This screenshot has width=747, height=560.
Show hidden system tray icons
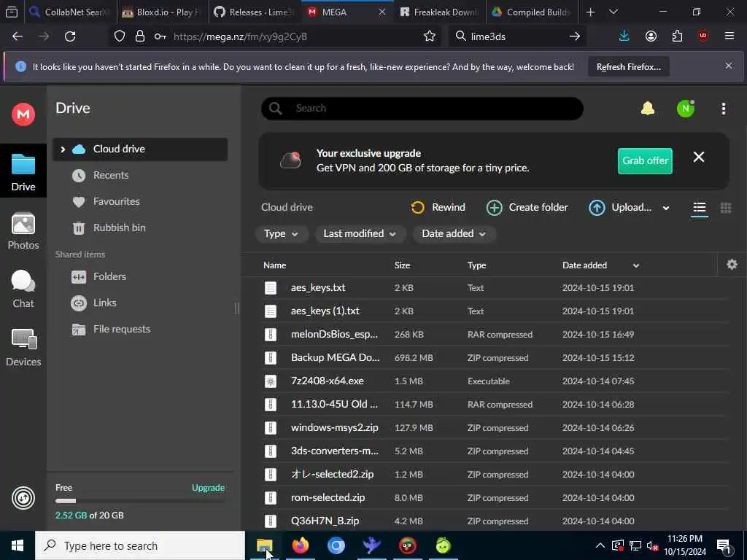pyautogui.click(x=600, y=545)
